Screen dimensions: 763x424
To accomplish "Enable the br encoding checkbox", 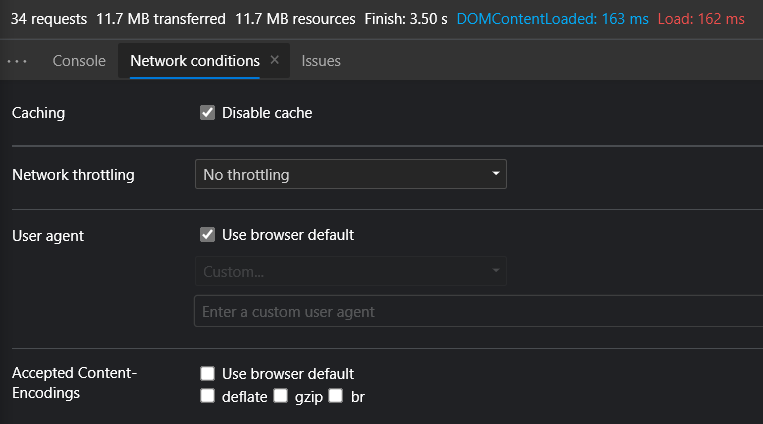I will click(x=335, y=395).
